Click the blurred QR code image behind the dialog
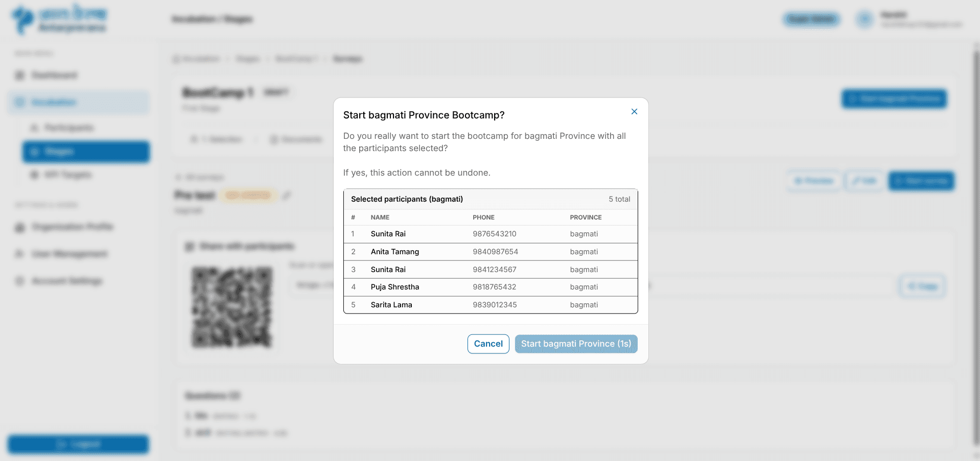Screen dimensions: 980x461 [x=232, y=307]
